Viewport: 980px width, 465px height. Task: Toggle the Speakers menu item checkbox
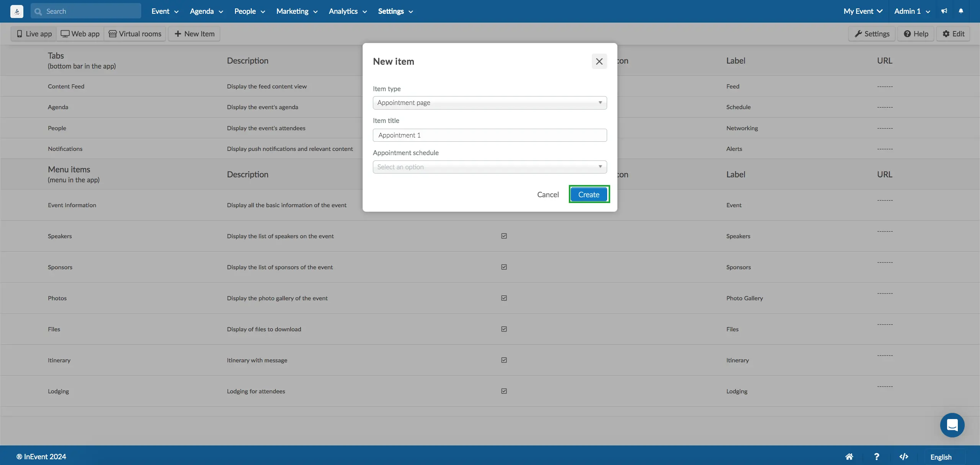505,236
